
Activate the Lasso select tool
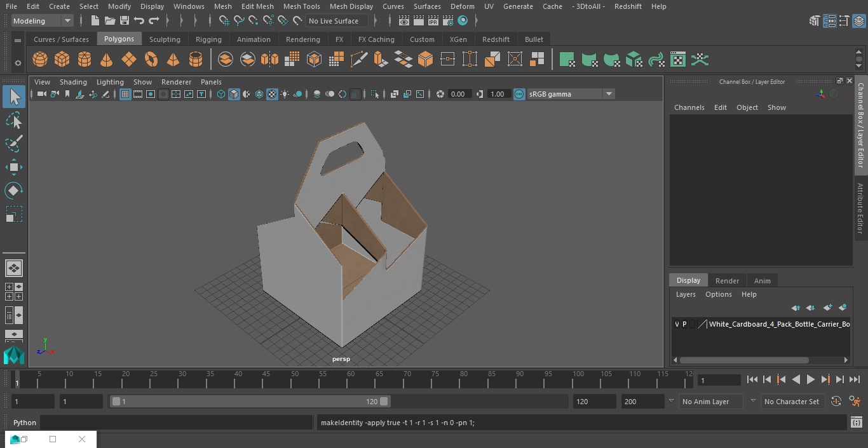click(14, 120)
